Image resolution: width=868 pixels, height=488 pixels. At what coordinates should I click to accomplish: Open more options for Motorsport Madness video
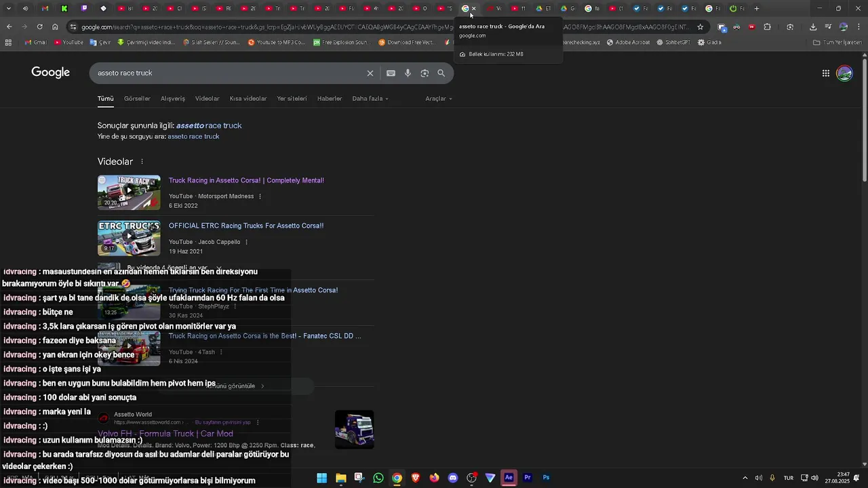[260, 197]
